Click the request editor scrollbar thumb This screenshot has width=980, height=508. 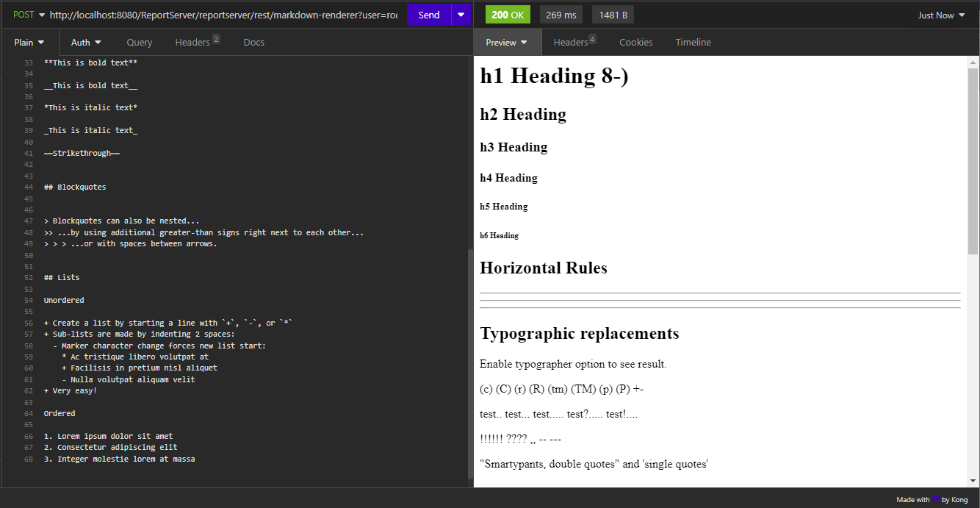(x=469, y=364)
